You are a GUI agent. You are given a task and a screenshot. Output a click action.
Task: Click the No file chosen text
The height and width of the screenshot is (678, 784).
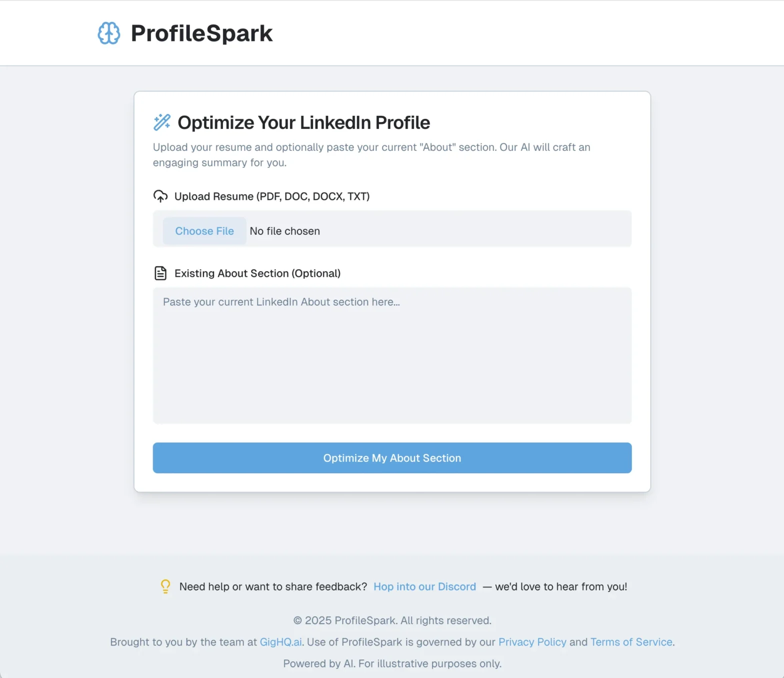(x=284, y=231)
